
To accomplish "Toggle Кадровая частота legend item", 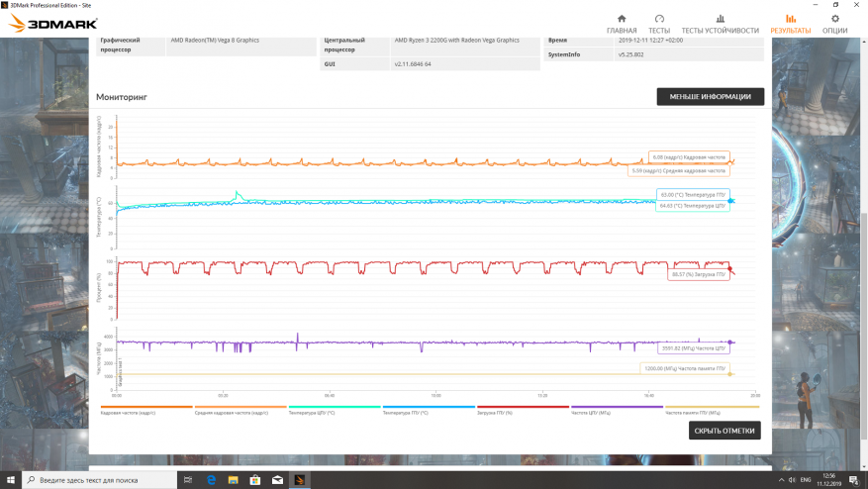I will point(146,411).
